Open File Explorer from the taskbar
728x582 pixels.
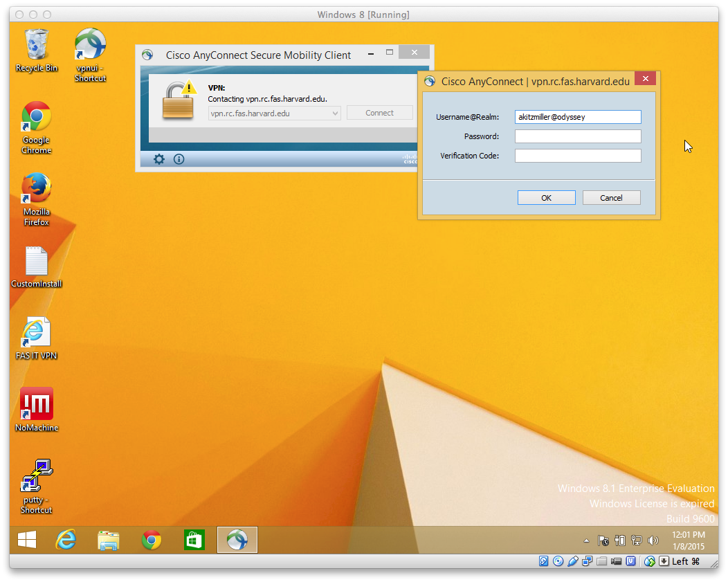click(x=108, y=540)
